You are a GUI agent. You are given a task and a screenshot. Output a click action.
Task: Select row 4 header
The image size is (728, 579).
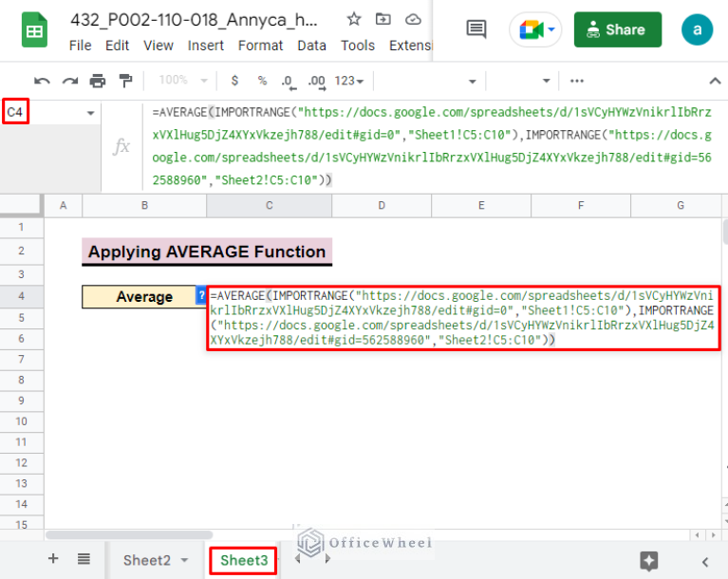point(22,296)
